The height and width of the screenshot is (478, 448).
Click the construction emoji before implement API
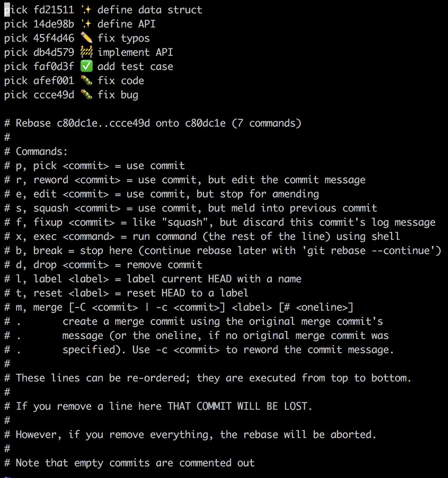86,52
